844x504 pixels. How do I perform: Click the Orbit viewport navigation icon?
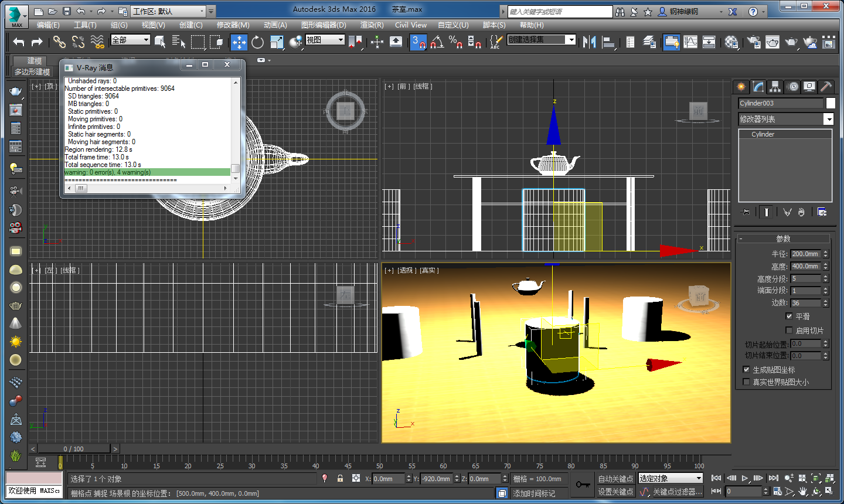pos(816,491)
